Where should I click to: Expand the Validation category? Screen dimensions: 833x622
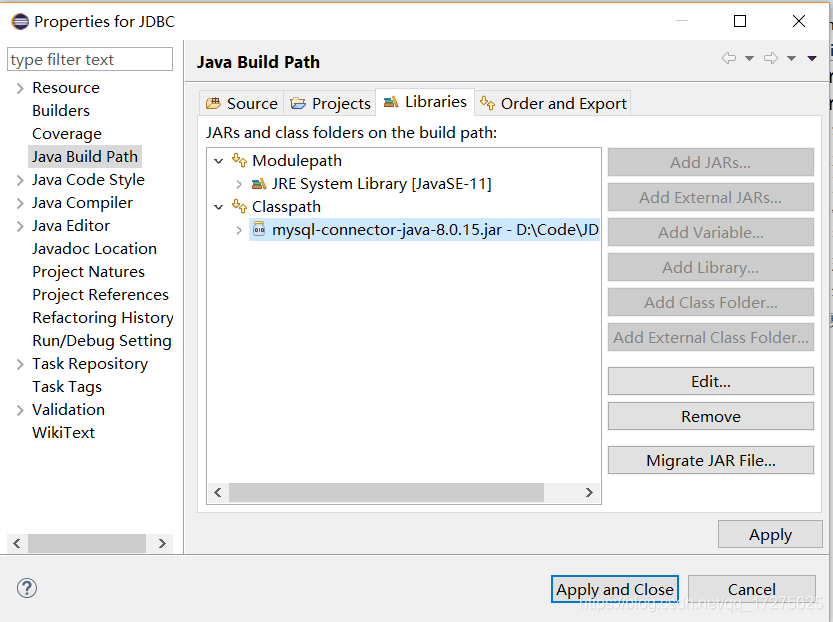(20, 410)
